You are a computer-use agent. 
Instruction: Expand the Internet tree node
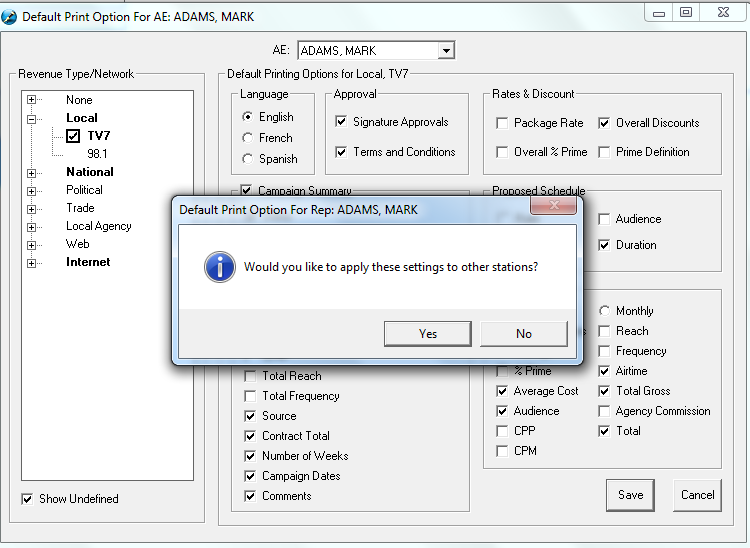pyautogui.click(x=32, y=263)
